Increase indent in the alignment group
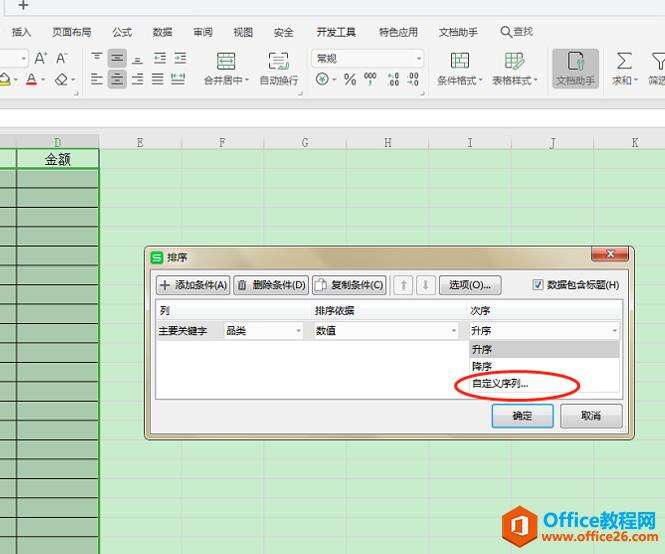This screenshot has width=665, height=554. click(180, 58)
